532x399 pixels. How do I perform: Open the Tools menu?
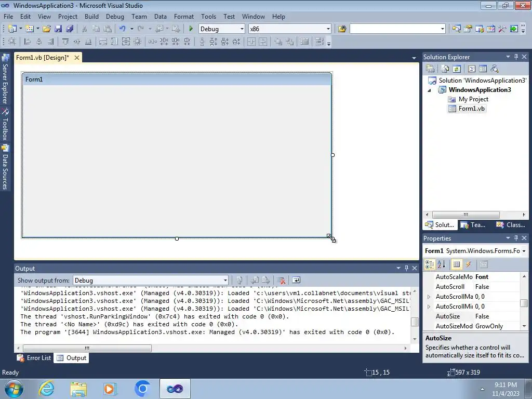coord(208,16)
